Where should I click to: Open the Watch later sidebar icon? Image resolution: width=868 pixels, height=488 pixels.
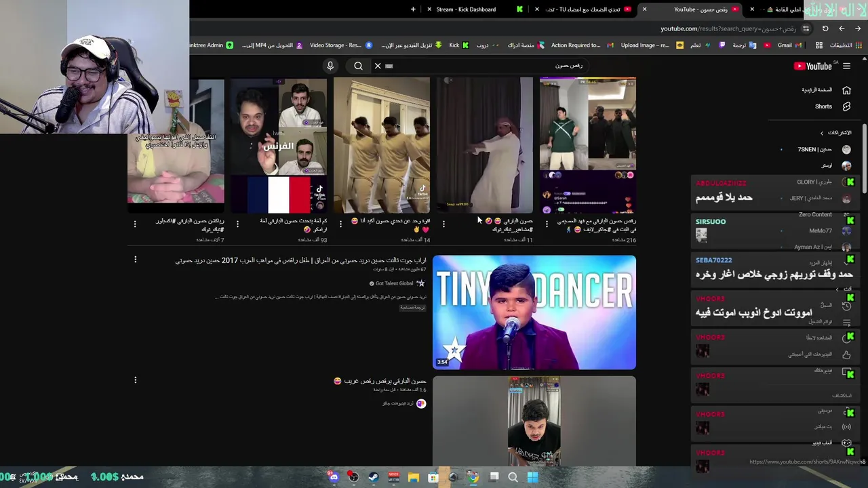[846, 338]
